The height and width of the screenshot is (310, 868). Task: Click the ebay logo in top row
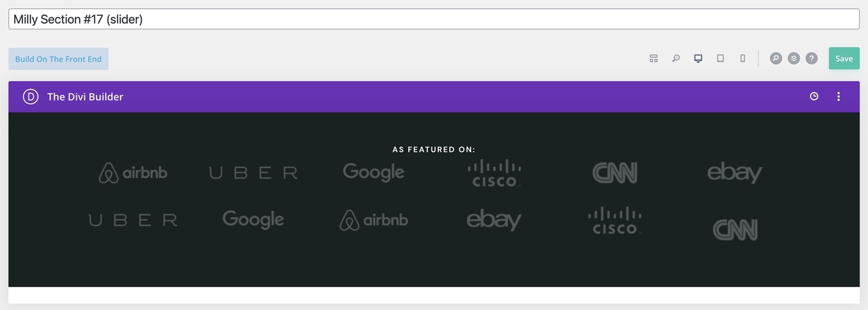click(x=735, y=173)
